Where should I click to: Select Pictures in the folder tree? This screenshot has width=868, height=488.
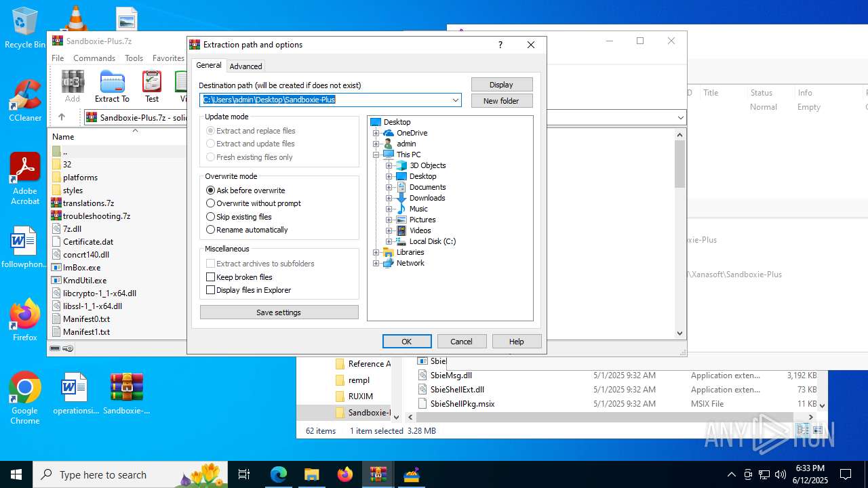pos(422,220)
